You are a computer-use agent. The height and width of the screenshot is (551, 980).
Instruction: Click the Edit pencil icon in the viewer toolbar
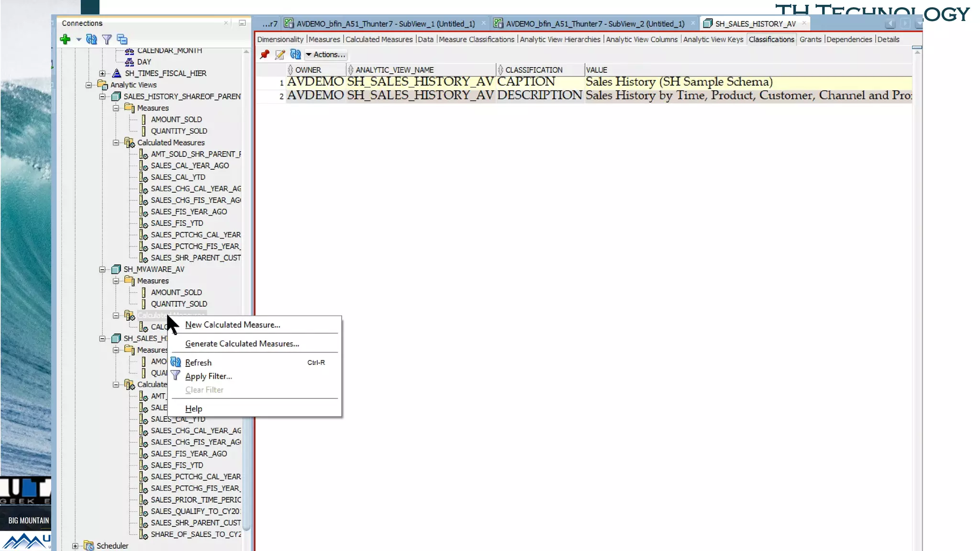[x=280, y=55]
